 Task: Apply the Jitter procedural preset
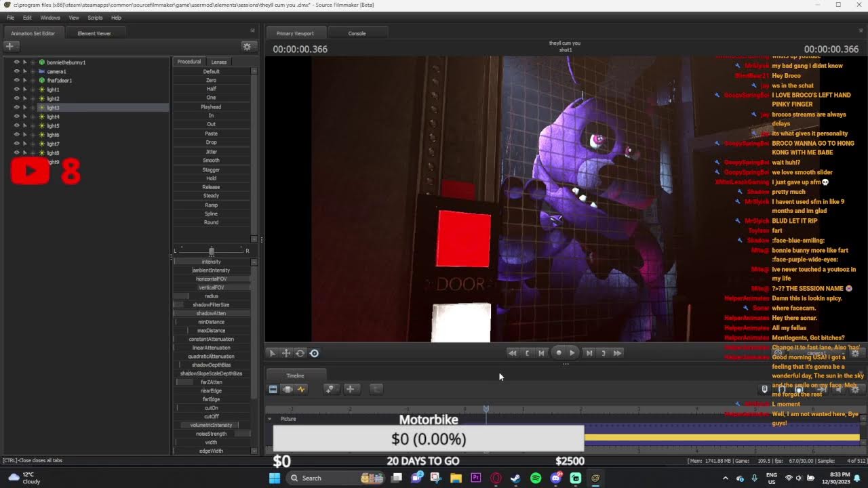211,151
